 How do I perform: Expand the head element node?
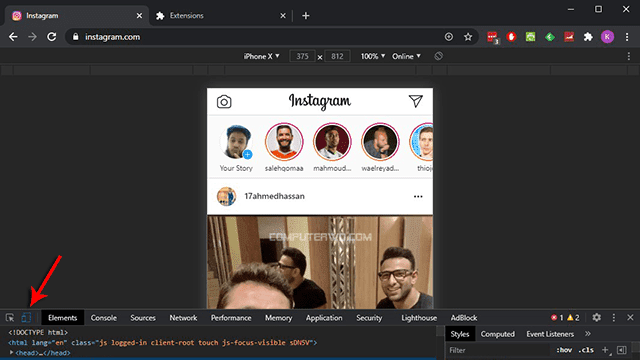[x=11, y=353]
